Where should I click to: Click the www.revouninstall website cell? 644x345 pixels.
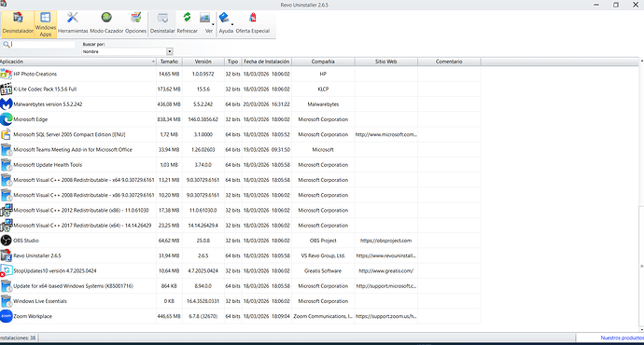(x=386, y=255)
